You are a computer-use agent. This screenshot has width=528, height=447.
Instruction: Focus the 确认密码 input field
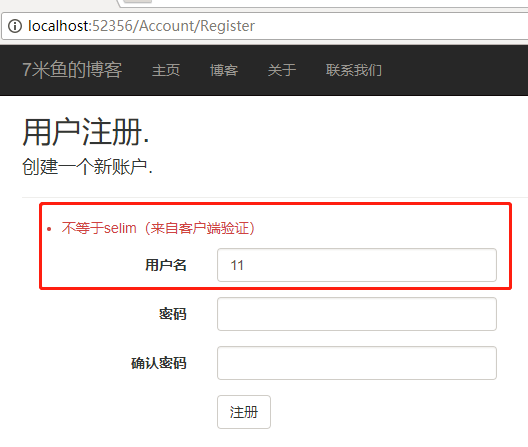[357, 363]
